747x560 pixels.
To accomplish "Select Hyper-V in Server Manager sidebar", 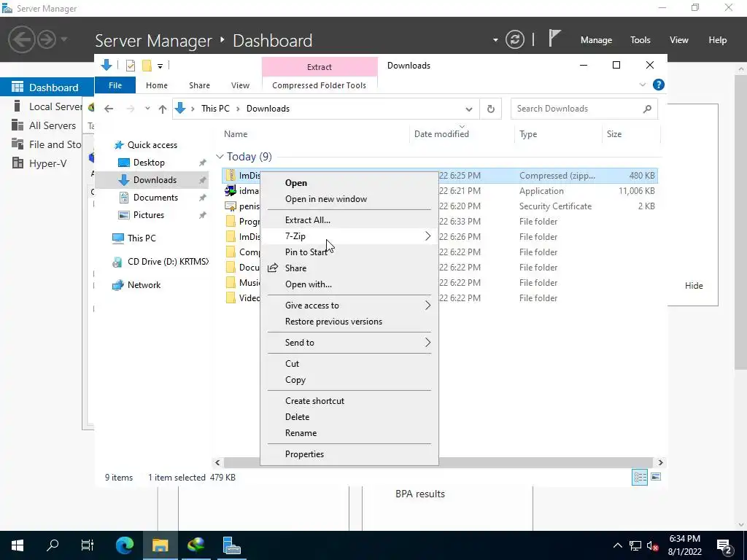I will tap(47, 163).
